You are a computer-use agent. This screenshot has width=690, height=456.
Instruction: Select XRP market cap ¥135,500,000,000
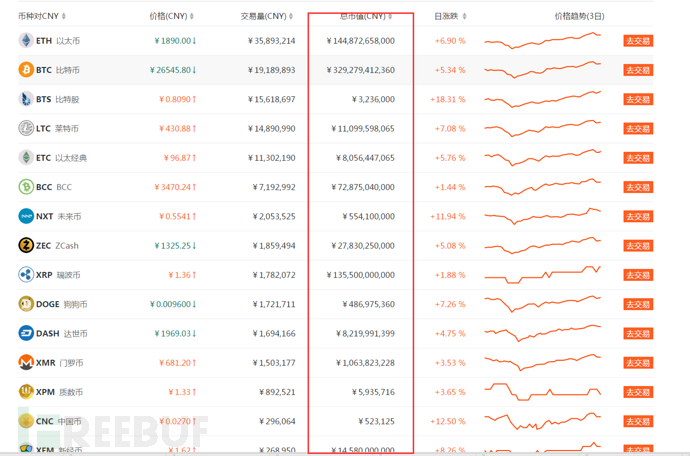(x=360, y=275)
